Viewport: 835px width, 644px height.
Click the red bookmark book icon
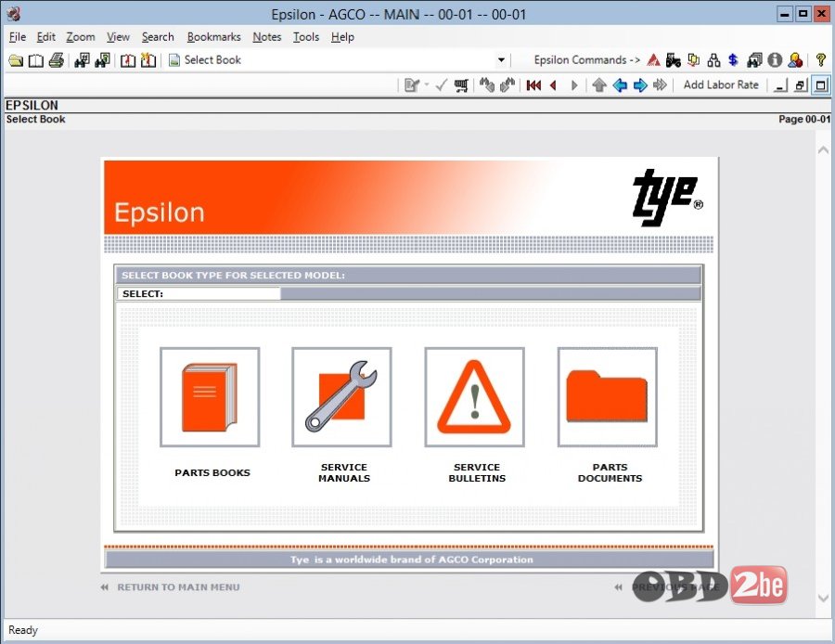click(128, 60)
